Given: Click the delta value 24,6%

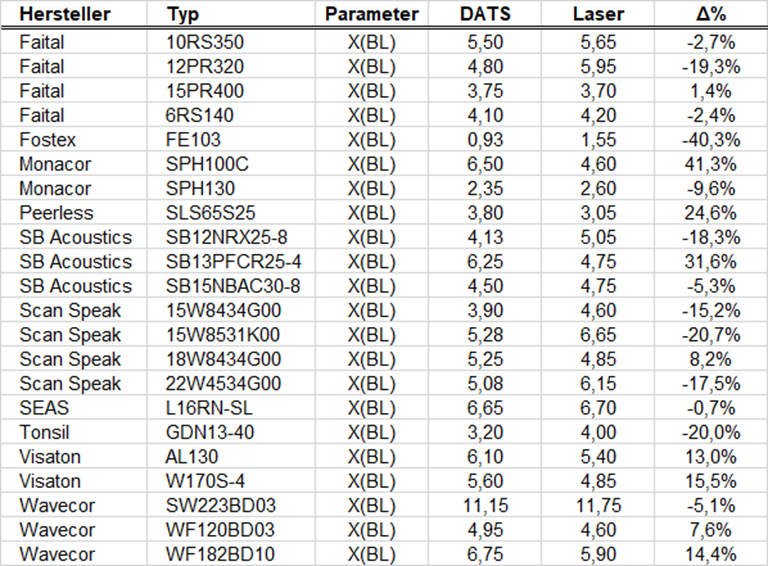Looking at the screenshot, I should pyautogui.click(x=711, y=213).
